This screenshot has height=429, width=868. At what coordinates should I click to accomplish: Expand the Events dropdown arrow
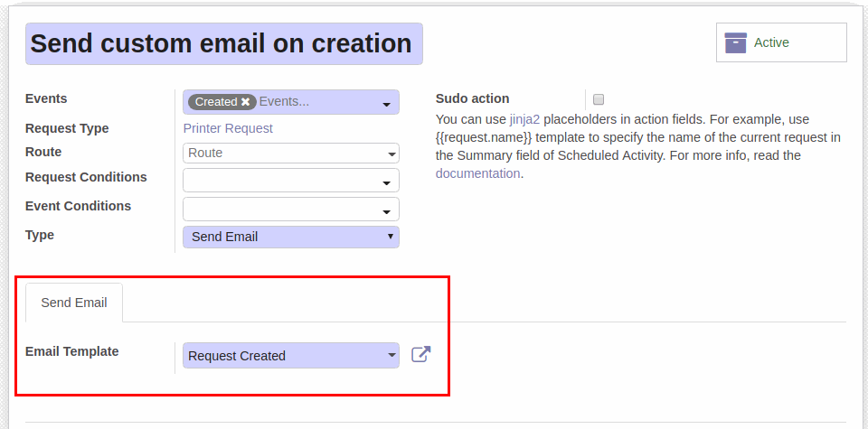click(x=386, y=105)
